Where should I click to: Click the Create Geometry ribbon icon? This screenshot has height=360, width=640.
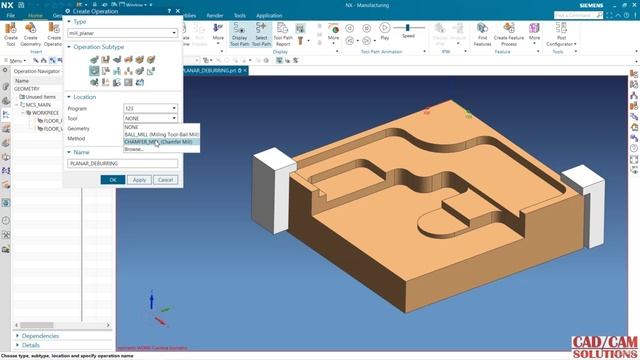coord(31,34)
